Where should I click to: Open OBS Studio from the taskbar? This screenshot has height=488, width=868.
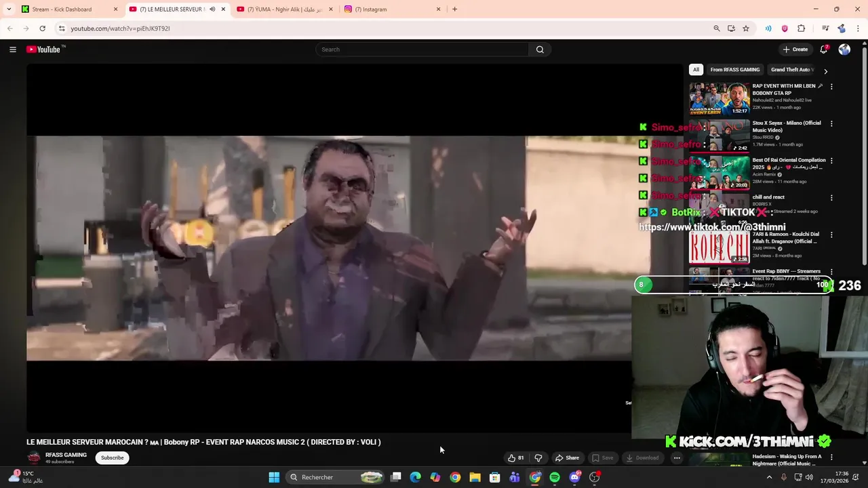595,477
